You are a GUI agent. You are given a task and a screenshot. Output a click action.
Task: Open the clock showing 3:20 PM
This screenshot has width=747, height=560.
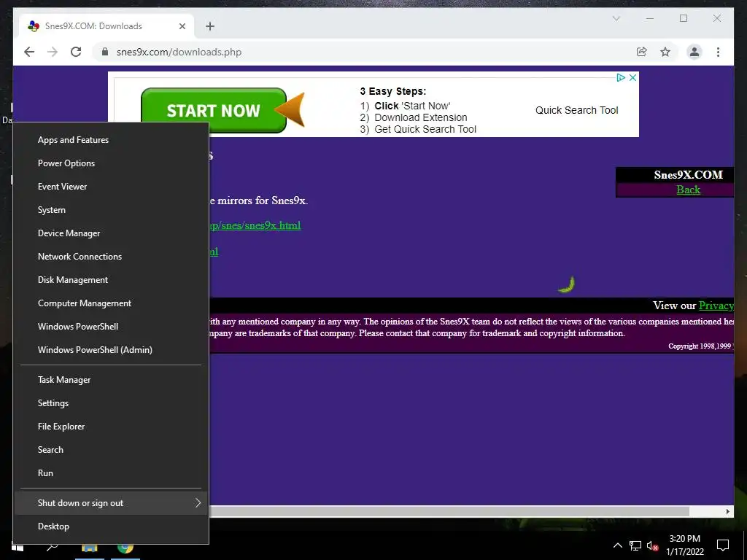(684, 545)
